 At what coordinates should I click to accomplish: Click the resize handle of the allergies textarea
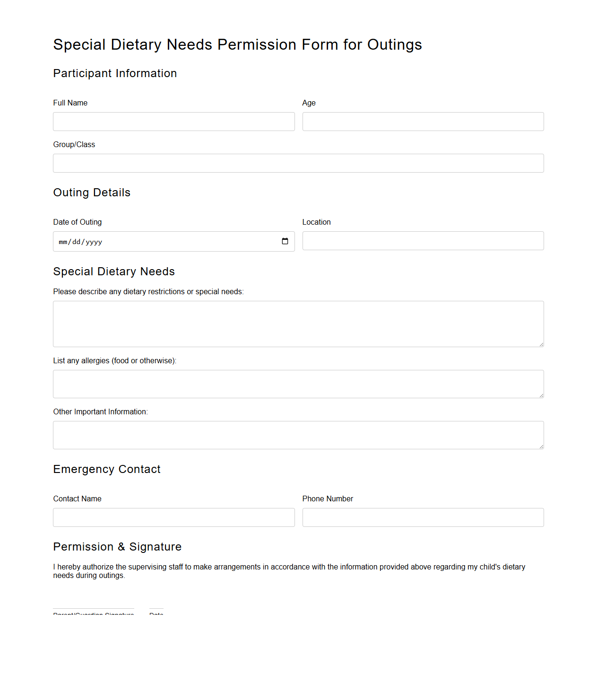[541, 396]
